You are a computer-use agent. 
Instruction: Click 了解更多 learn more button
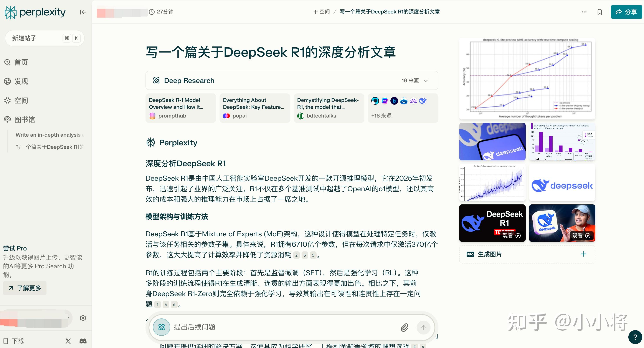tap(25, 288)
